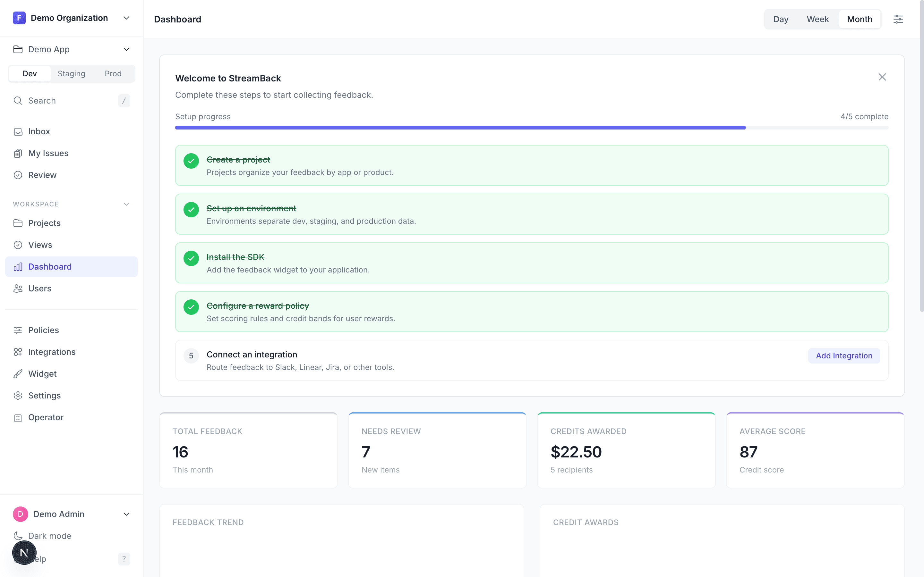Open the Widget pen icon
The height and width of the screenshot is (577, 924).
pos(18,373)
